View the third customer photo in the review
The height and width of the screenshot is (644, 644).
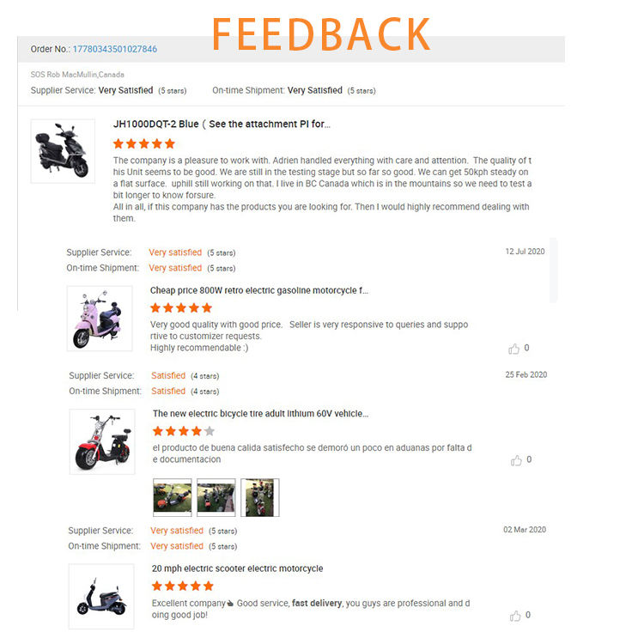[260, 497]
